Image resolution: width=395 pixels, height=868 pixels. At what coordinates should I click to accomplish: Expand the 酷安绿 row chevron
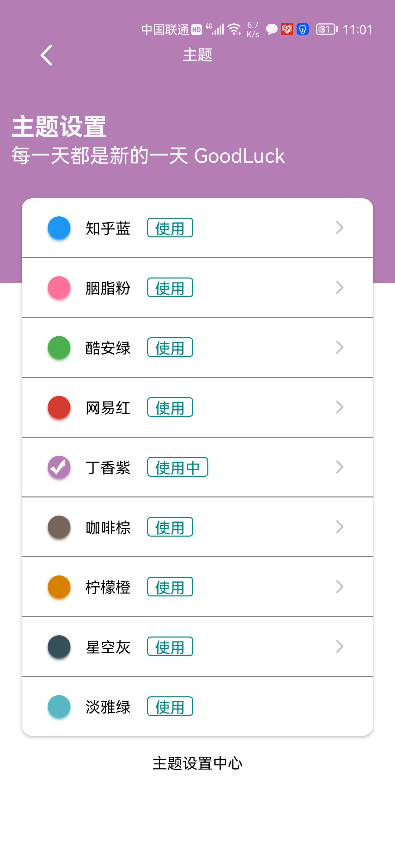pos(339,348)
